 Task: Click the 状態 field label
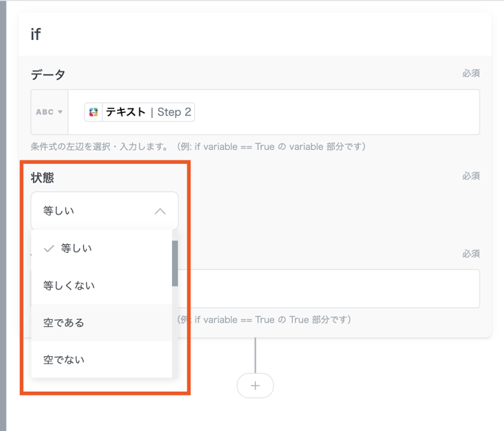point(42,178)
